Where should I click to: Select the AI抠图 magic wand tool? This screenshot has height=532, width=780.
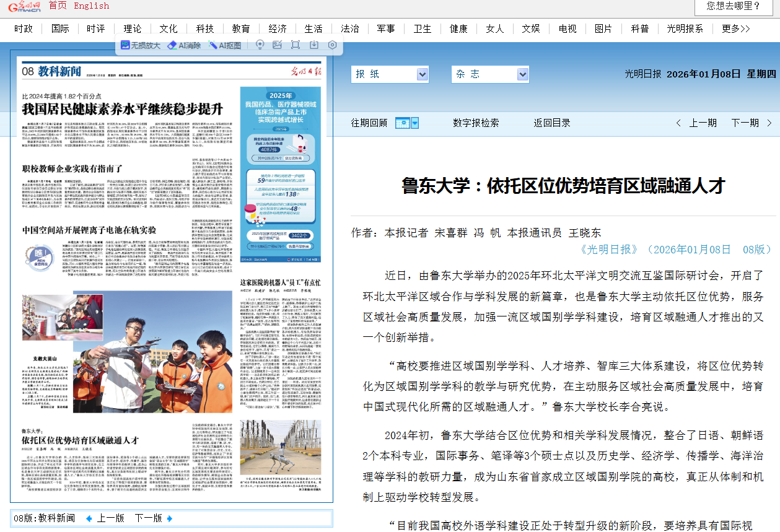(225, 45)
